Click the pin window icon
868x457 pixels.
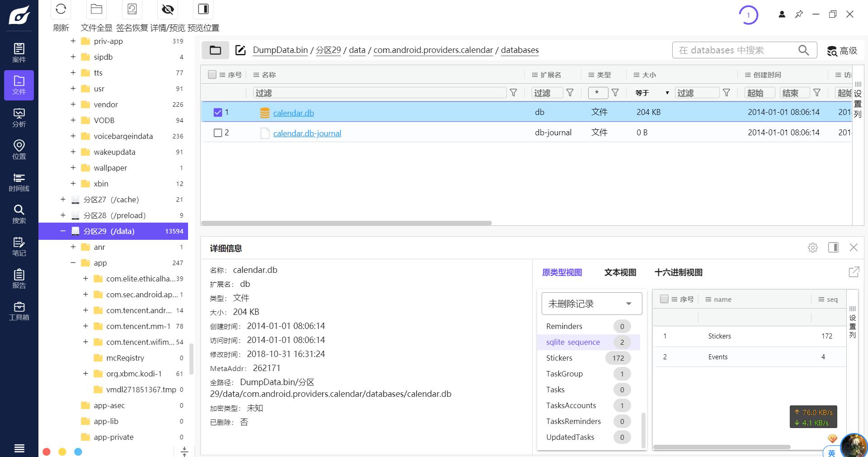799,14
